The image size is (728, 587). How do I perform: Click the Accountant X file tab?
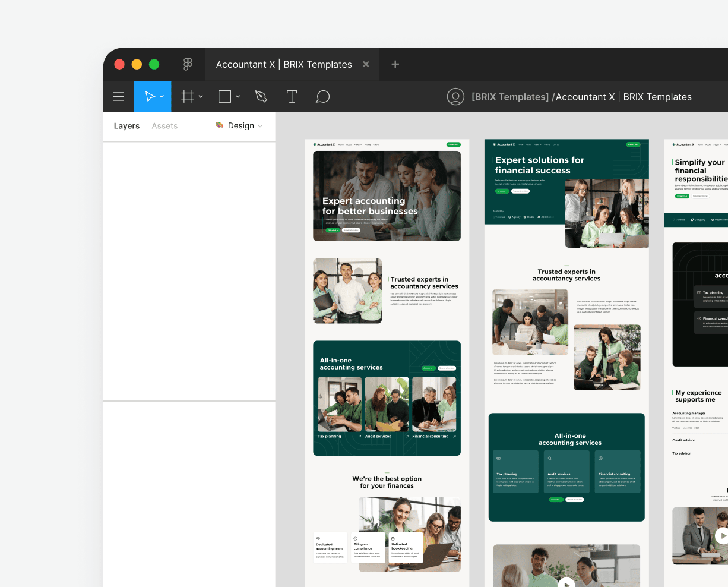[284, 64]
